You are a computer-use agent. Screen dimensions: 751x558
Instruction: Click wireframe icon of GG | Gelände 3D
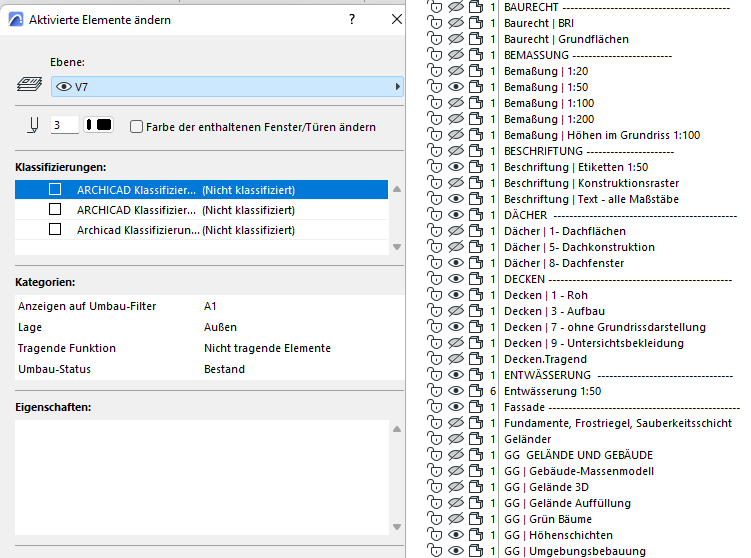tap(476, 487)
